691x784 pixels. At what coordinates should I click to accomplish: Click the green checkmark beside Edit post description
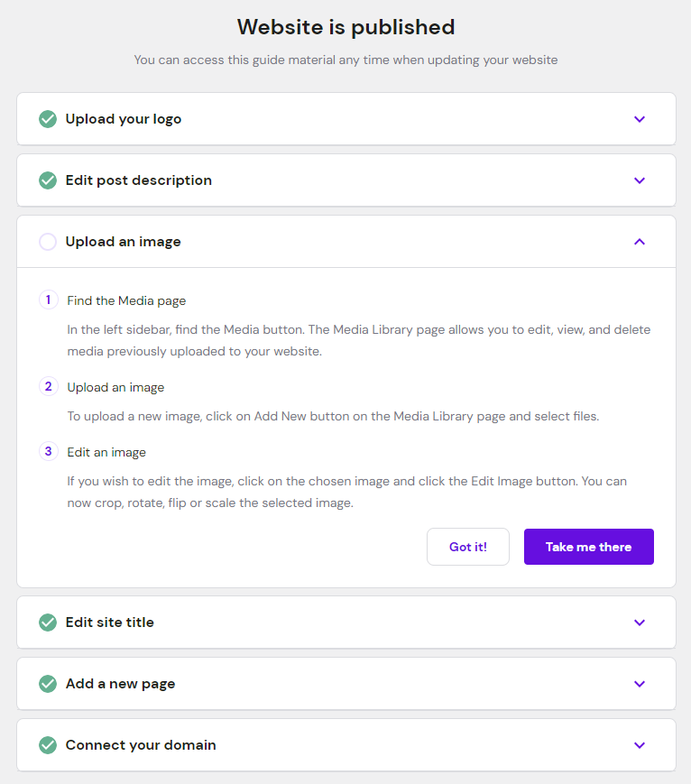(x=48, y=180)
